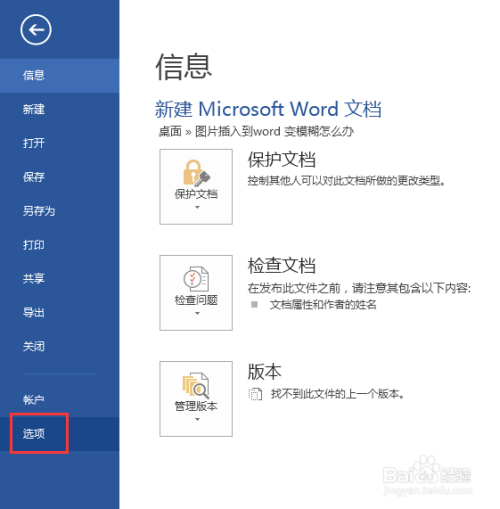Open 选项 in the sidebar
This screenshot has height=509, width=500.
[x=60, y=434]
